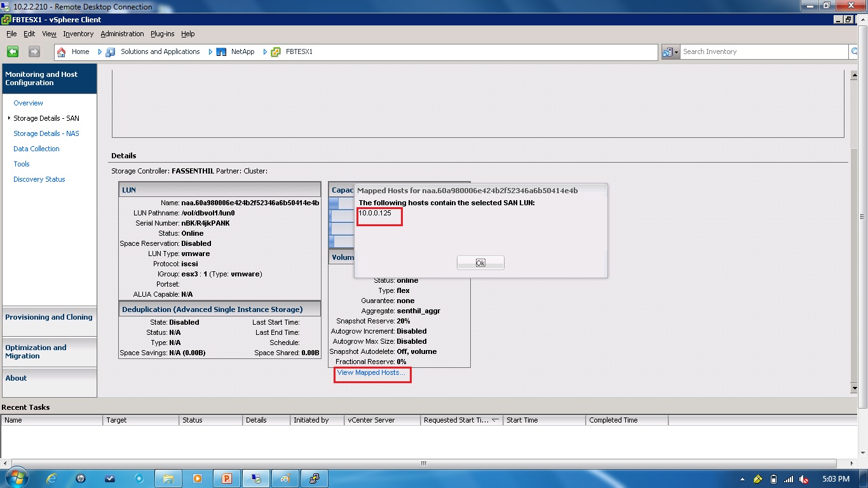Click Ok in the Mapped Hosts dialog
This screenshot has width=868, height=488.
(480, 262)
